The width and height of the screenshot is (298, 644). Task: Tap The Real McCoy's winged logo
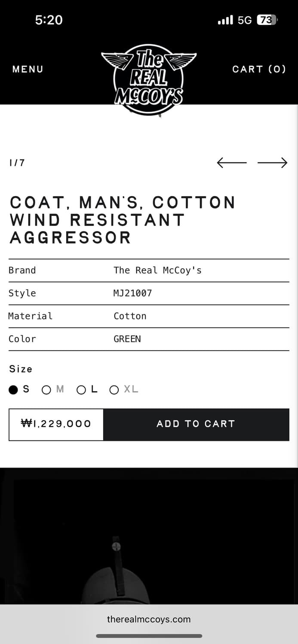(149, 79)
